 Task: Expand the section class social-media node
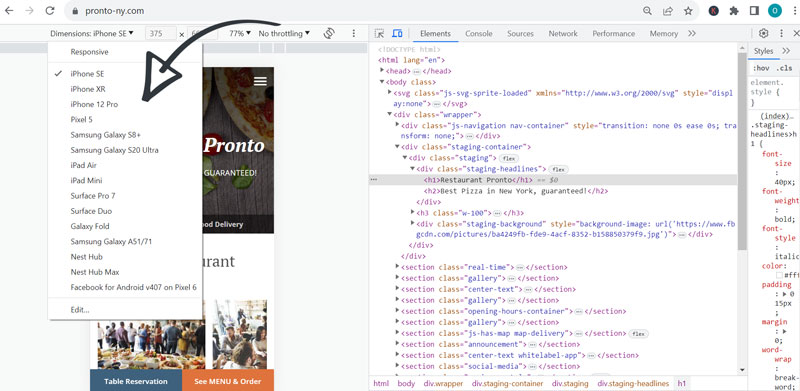click(x=397, y=366)
